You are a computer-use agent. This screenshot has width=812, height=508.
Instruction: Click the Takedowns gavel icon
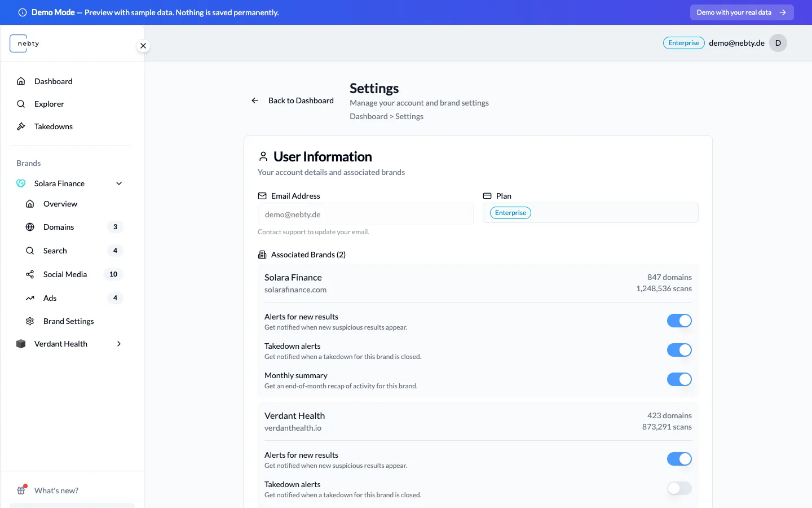coord(21,126)
